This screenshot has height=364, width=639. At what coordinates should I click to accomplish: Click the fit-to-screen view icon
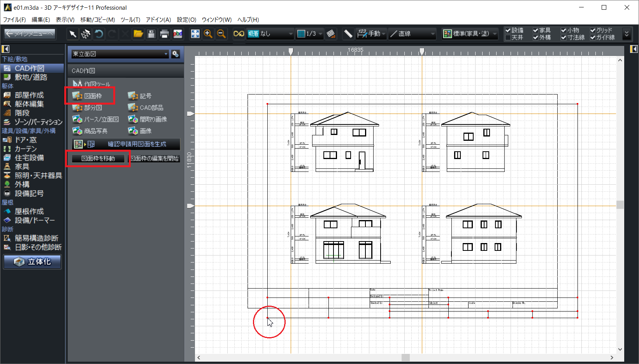[x=195, y=34]
